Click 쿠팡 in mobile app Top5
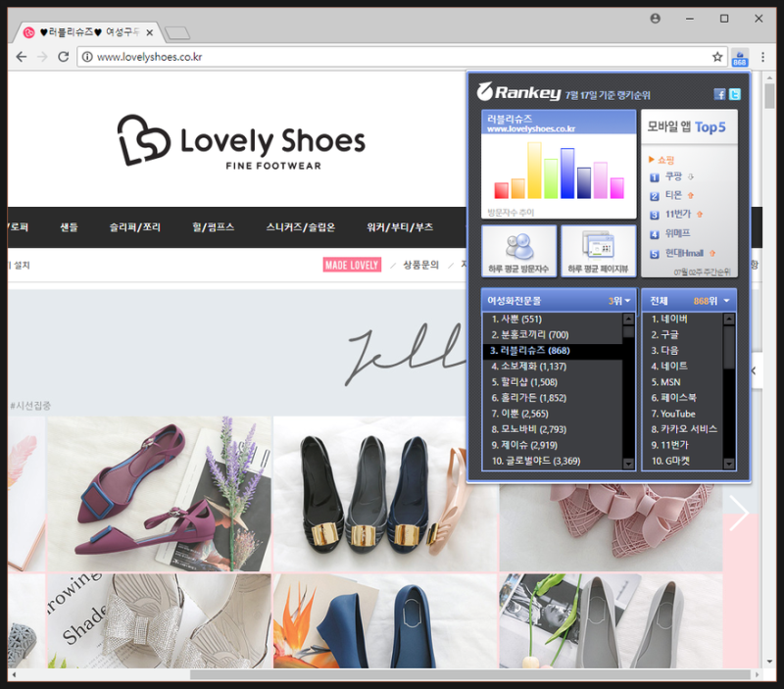 click(x=673, y=176)
